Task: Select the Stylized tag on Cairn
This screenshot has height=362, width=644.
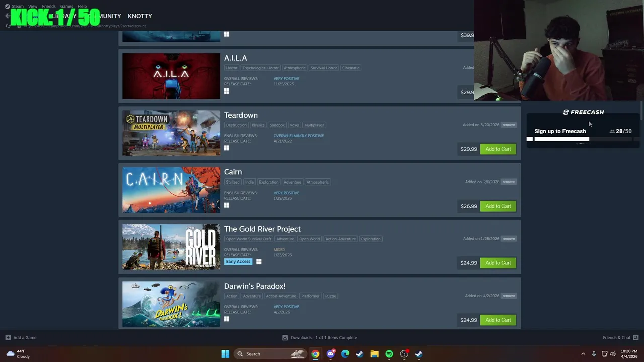Action: coord(233,182)
